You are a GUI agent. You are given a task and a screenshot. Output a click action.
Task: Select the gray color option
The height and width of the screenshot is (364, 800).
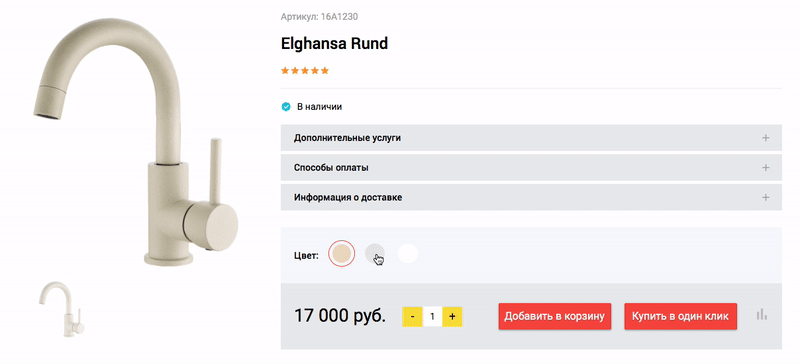point(375,253)
